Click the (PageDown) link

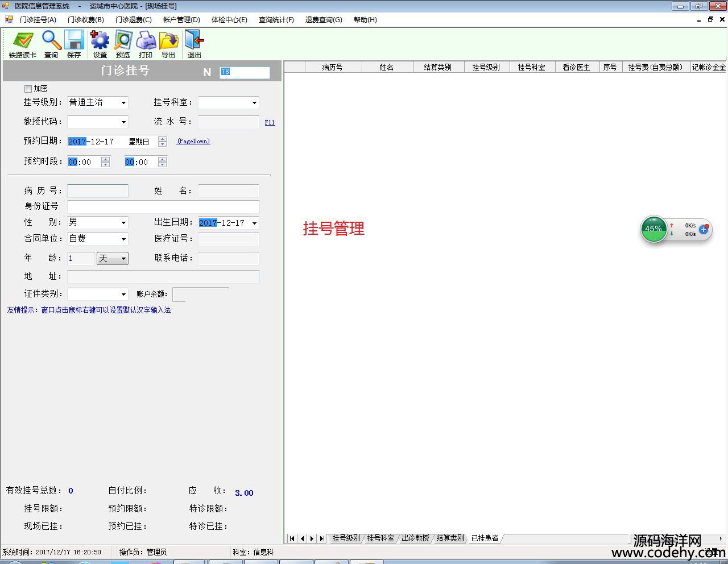tap(193, 141)
